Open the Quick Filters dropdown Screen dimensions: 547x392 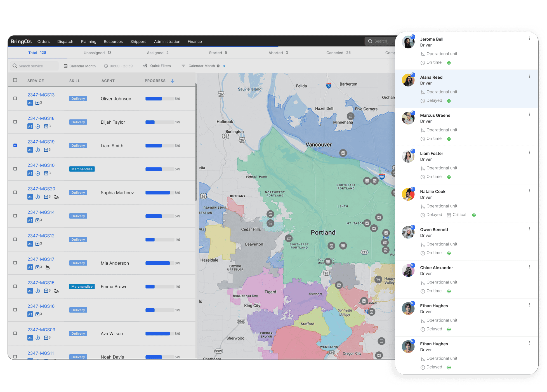157,66
